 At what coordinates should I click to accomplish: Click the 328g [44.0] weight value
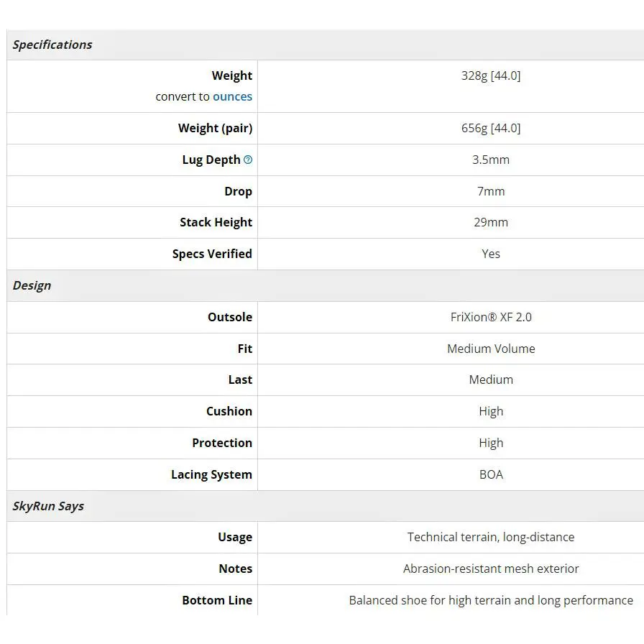click(491, 75)
